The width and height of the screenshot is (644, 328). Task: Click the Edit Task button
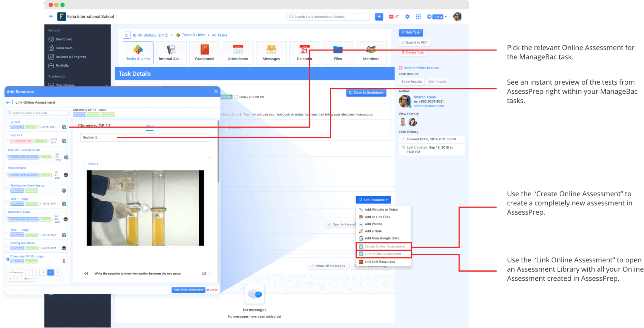pos(411,33)
